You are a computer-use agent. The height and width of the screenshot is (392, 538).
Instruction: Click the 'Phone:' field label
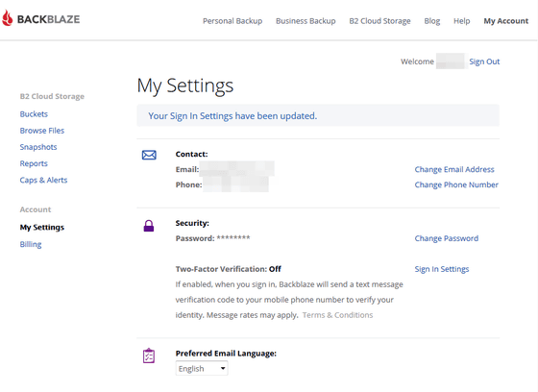(188, 184)
